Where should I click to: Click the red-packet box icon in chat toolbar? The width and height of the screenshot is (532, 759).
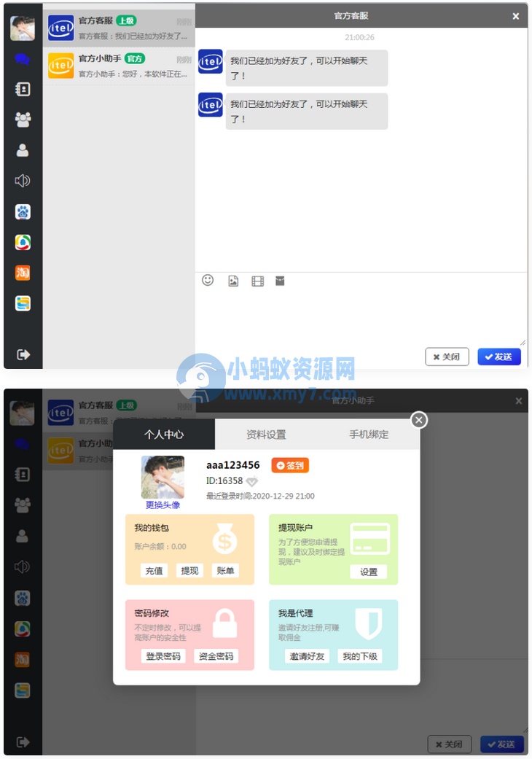[x=280, y=281]
